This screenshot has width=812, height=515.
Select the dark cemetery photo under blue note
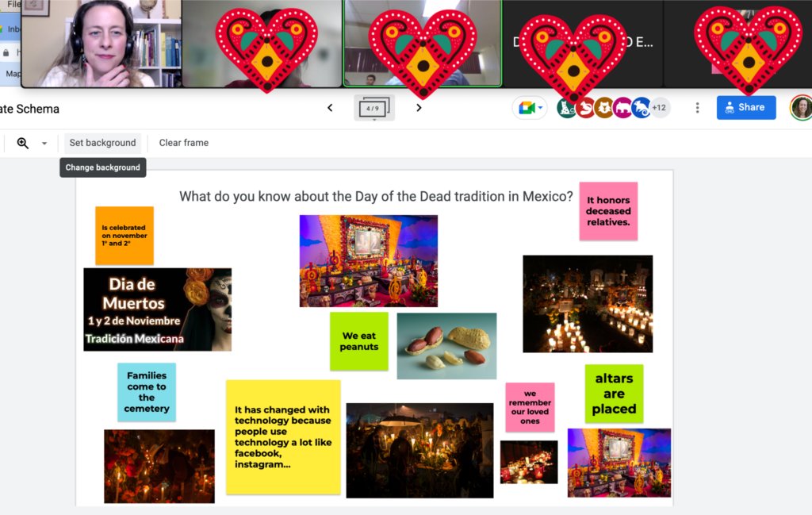point(159,467)
